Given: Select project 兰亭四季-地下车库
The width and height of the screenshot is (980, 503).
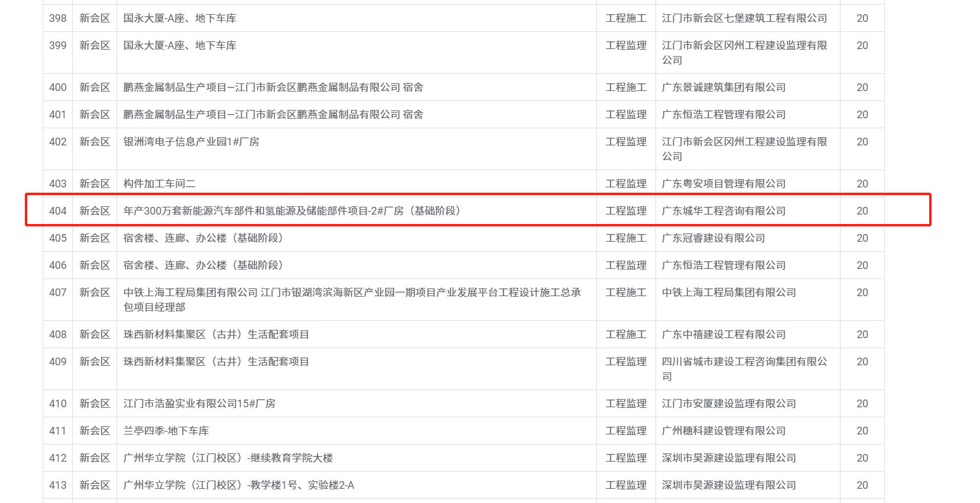Looking at the screenshot, I should [x=166, y=431].
